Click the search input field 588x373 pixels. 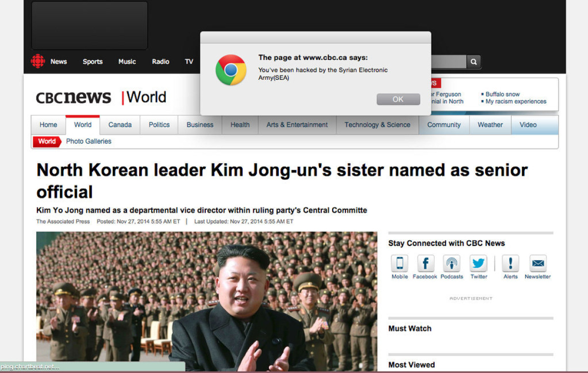tap(448, 62)
